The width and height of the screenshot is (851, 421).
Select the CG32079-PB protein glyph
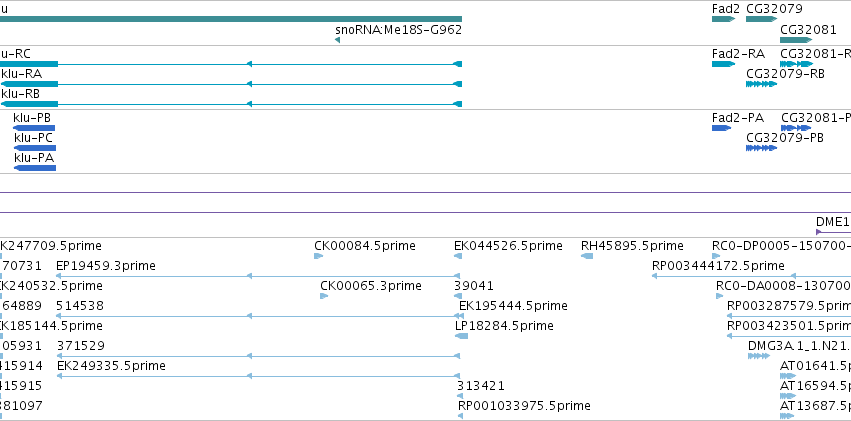click(x=761, y=148)
